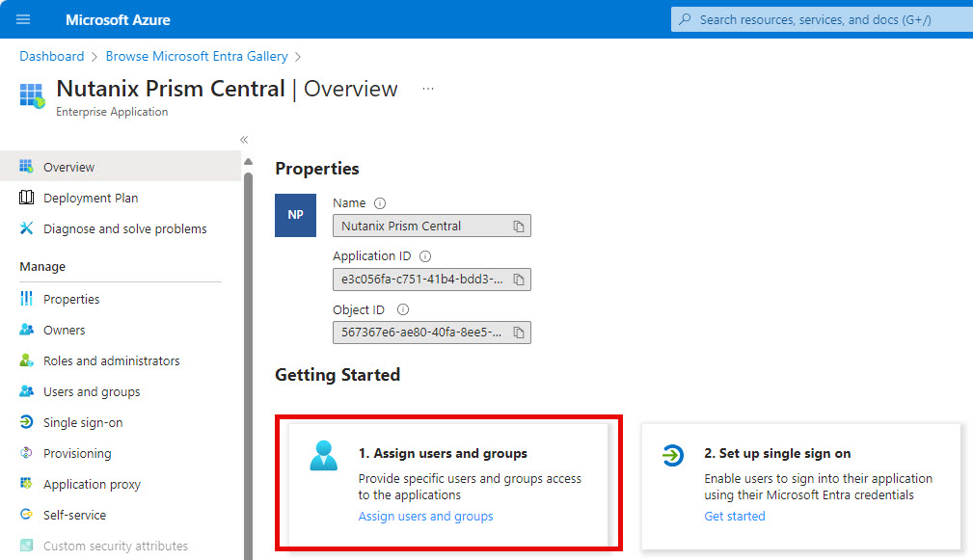Click the Microsoft Azure home title
The image size is (973, 560).
point(118,20)
